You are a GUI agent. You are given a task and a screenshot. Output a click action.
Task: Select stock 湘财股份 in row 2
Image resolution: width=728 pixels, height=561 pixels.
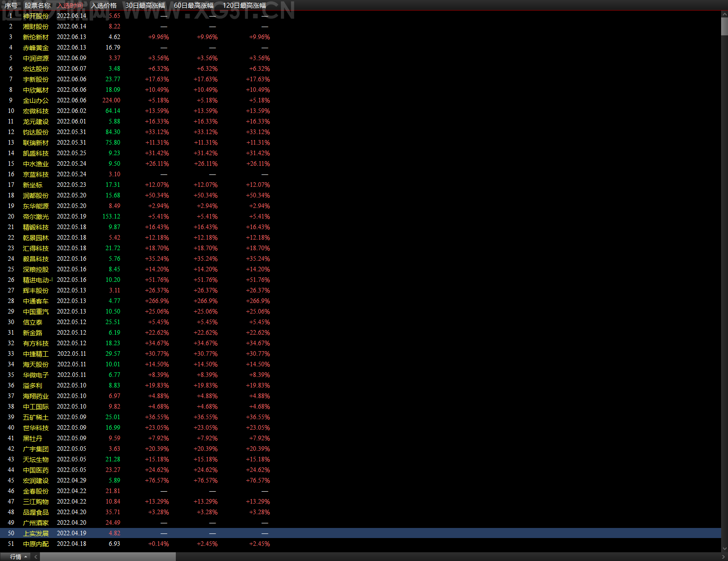point(36,27)
